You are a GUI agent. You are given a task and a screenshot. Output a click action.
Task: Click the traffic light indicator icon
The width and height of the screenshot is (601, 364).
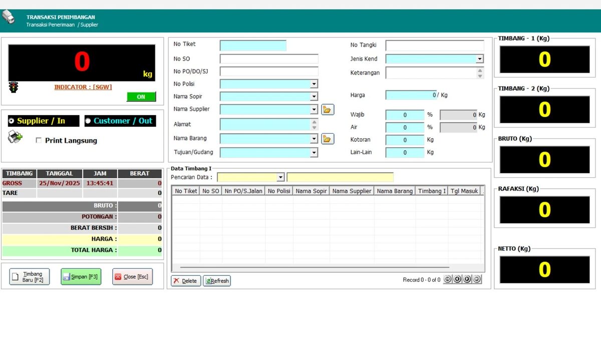pyautogui.click(x=14, y=87)
